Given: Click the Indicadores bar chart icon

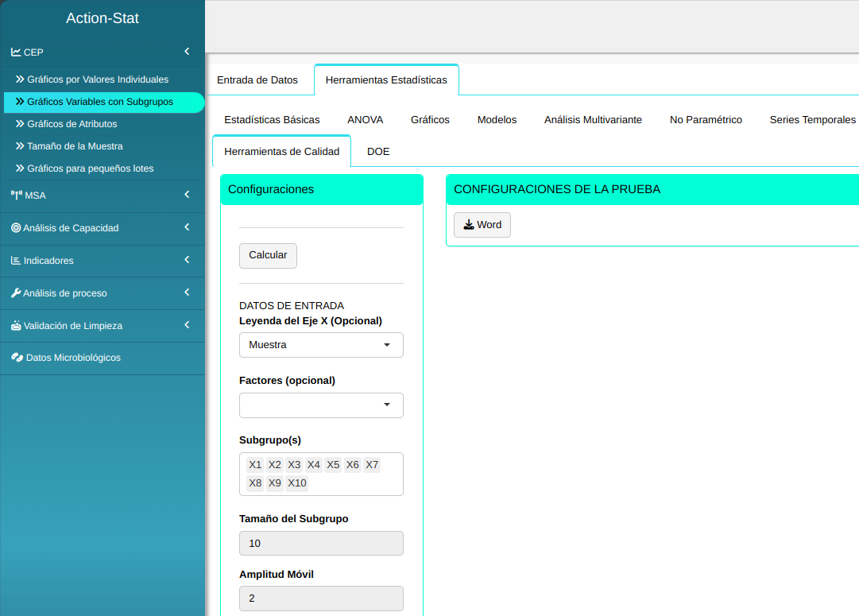Looking at the screenshot, I should 16,261.
